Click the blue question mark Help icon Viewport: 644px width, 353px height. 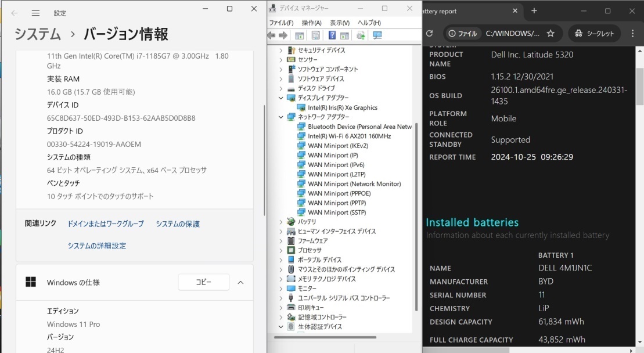(332, 36)
